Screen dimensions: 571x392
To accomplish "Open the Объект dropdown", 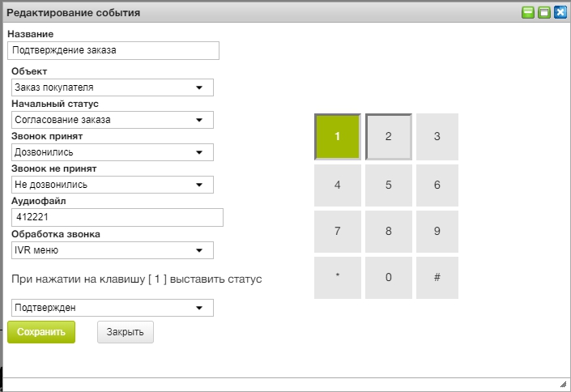I will pyautogui.click(x=113, y=87).
